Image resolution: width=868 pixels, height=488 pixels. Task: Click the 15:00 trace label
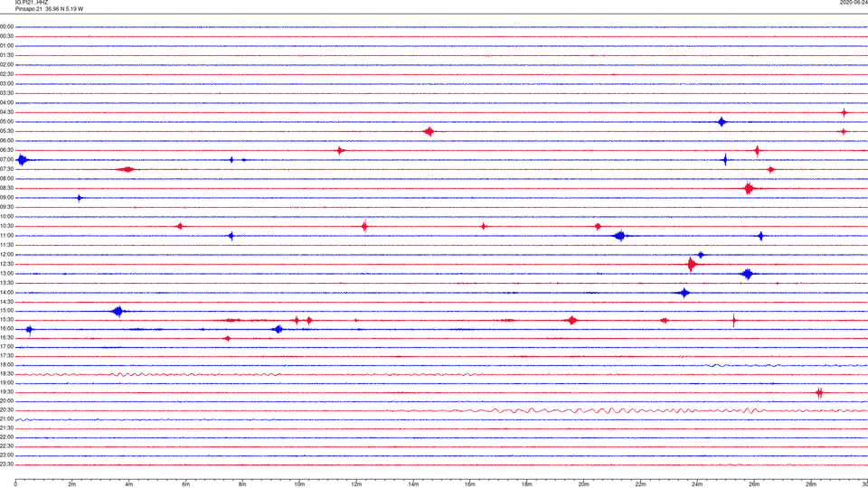point(6,311)
